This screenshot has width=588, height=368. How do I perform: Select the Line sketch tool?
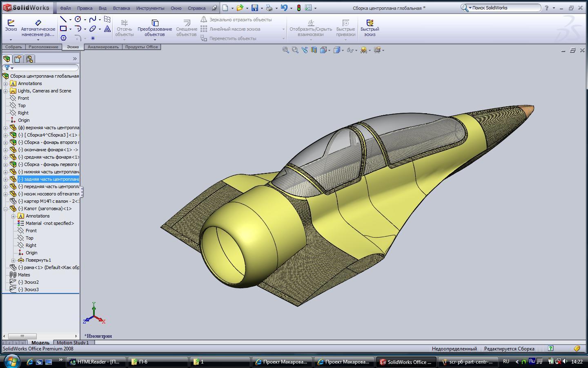point(63,19)
